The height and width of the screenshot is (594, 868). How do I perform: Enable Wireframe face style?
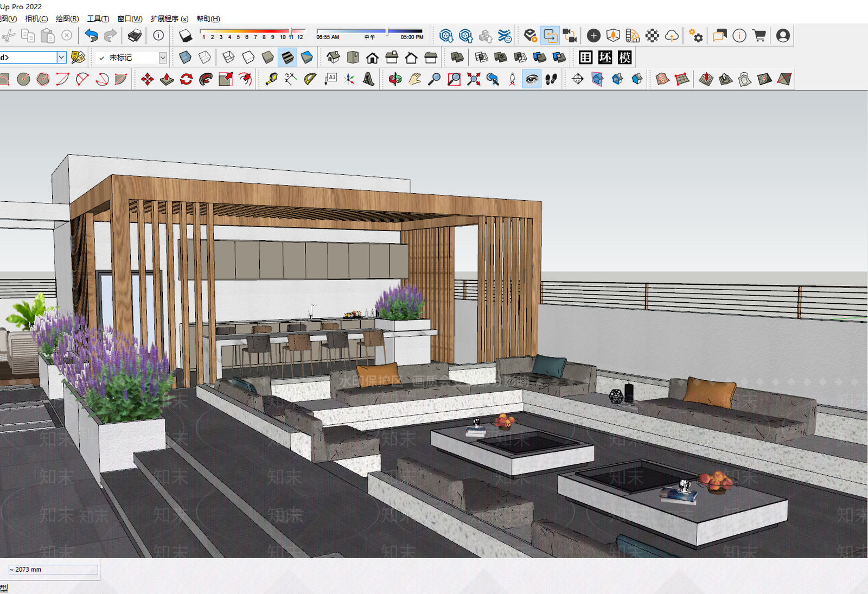(x=228, y=57)
